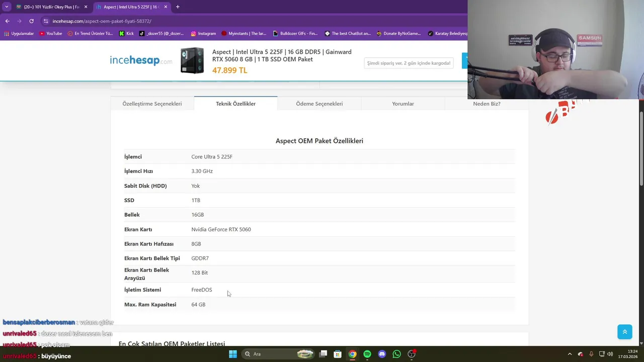Open Task View from the taskbar
Viewport: 644px width, 362px height.
tap(323, 354)
